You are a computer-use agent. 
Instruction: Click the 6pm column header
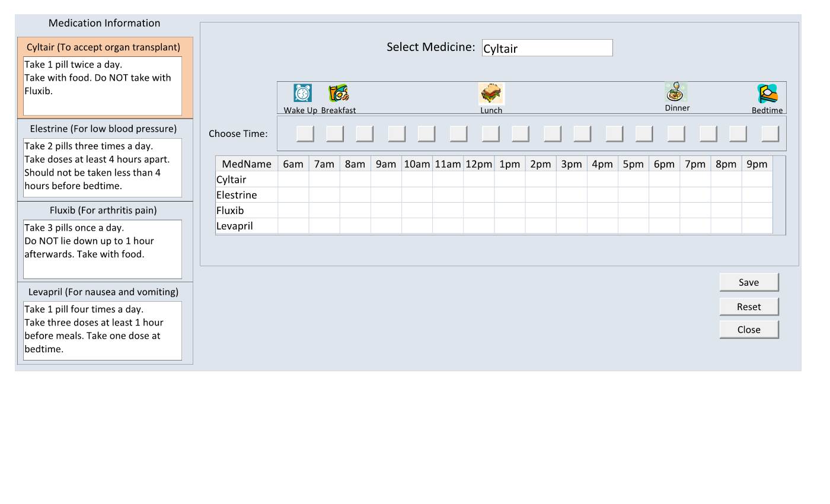(x=664, y=164)
